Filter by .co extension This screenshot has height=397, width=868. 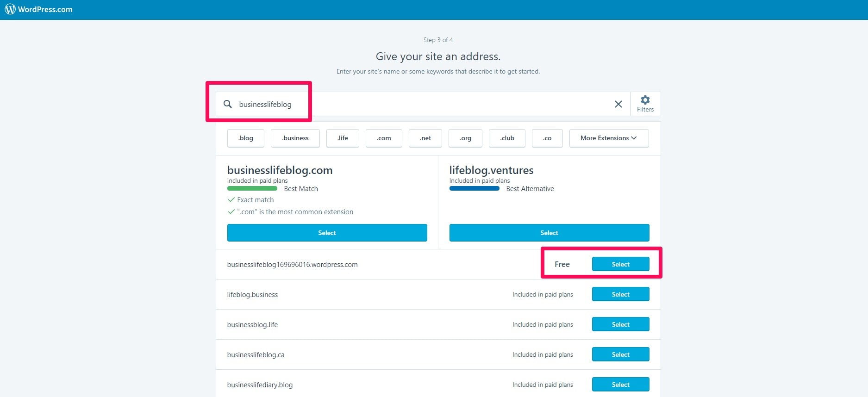pos(547,138)
